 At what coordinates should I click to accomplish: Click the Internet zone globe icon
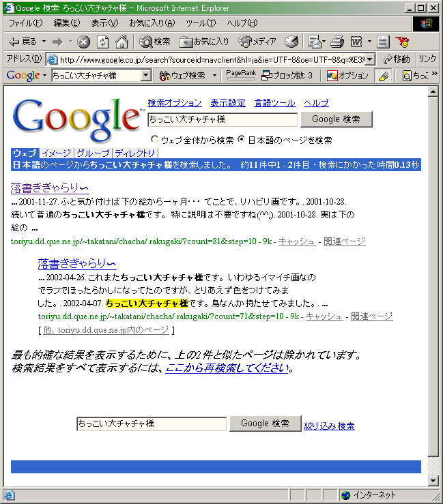tap(346, 495)
